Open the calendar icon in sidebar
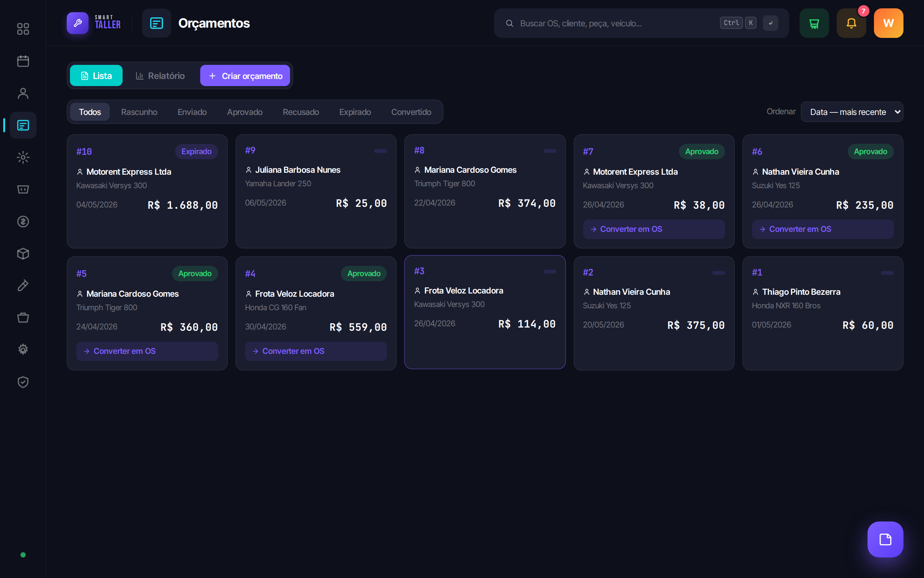The image size is (924, 578). tap(23, 61)
